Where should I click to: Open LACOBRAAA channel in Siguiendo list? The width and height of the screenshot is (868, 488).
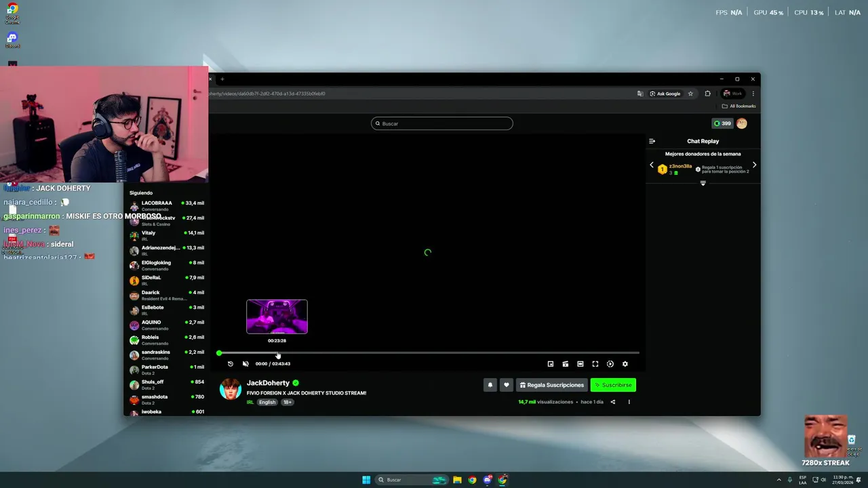point(167,205)
